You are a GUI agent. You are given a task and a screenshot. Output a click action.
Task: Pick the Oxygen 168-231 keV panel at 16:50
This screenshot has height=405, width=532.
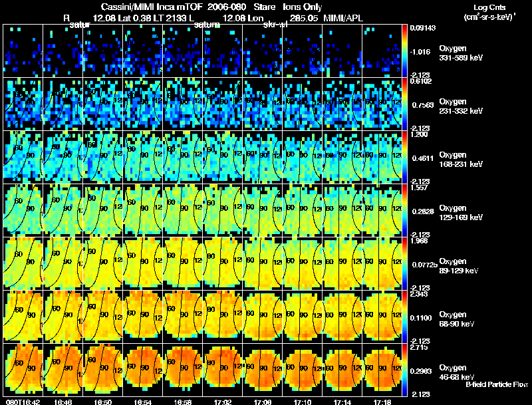point(103,157)
